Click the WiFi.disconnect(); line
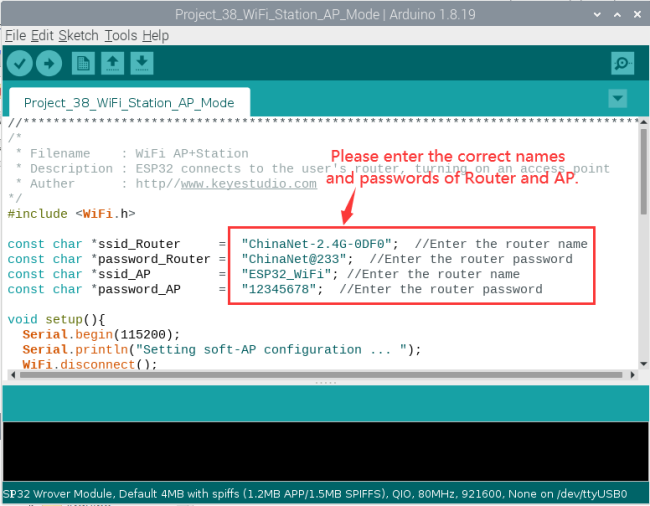 click(x=90, y=364)
